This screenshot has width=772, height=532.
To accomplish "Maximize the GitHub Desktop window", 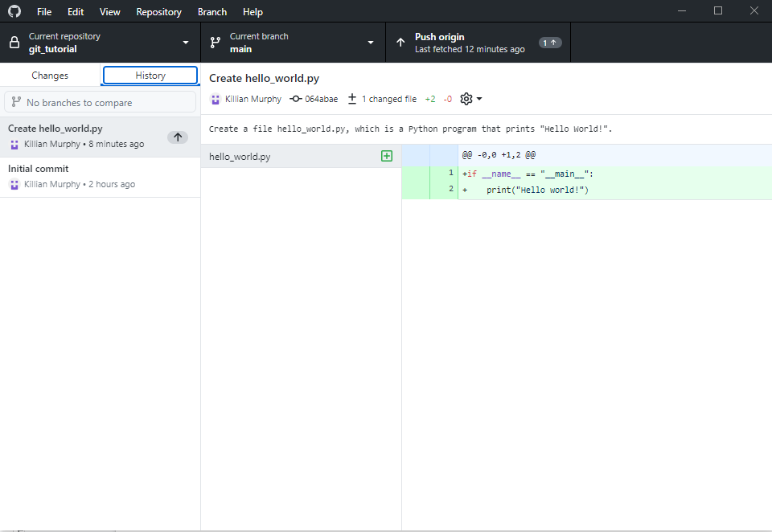I will click(x=718, y=10).
